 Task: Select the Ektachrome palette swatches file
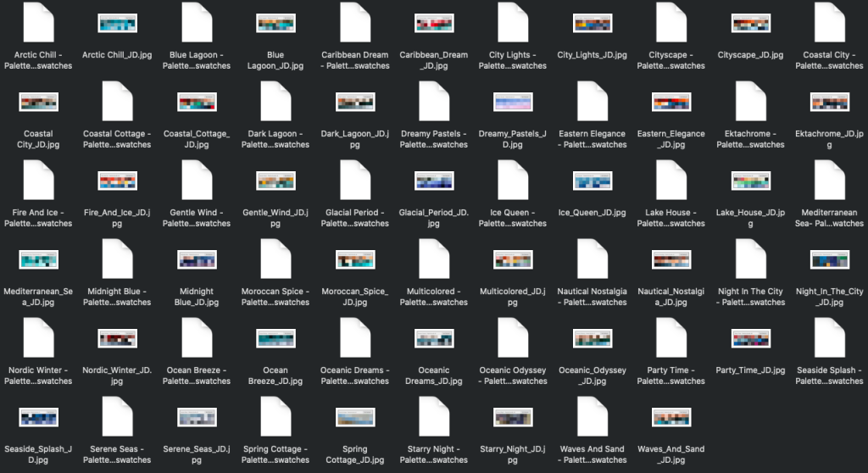[750, 102]
